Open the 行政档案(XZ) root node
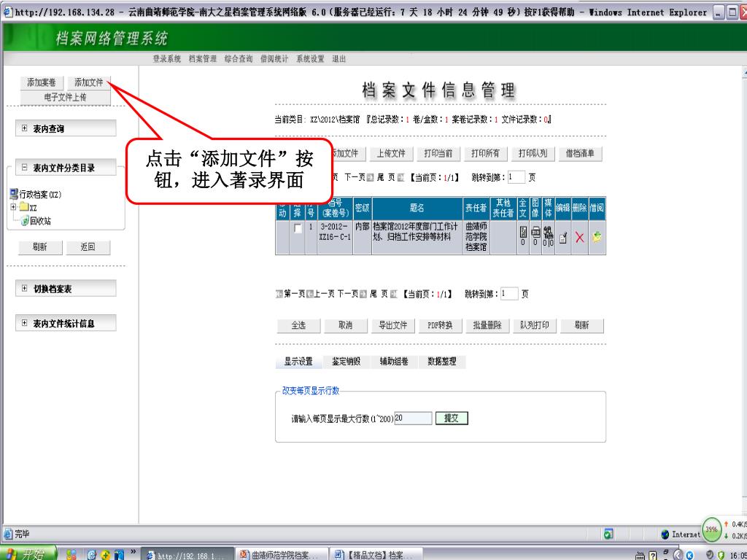This screenshot has width=747, height=560. 36,194
